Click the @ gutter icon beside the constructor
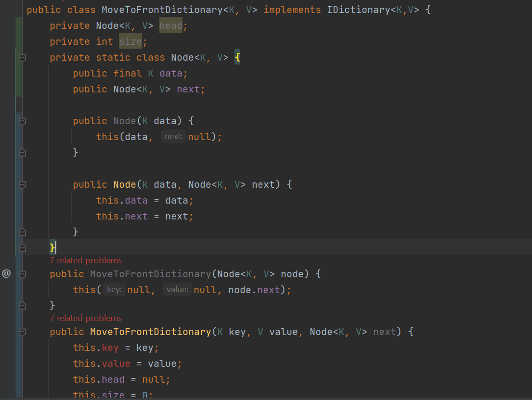The height and width of the screenshot is (400, 532). point(6,274)
